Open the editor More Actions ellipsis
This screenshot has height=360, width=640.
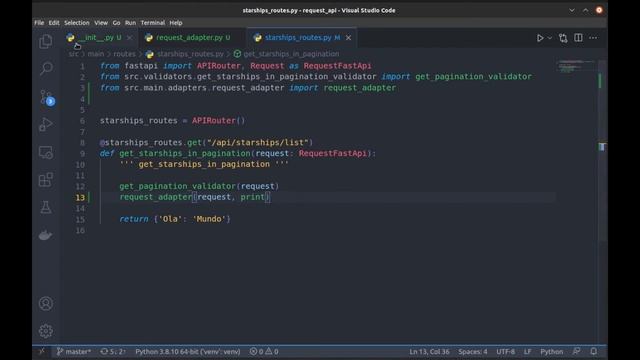593,38
